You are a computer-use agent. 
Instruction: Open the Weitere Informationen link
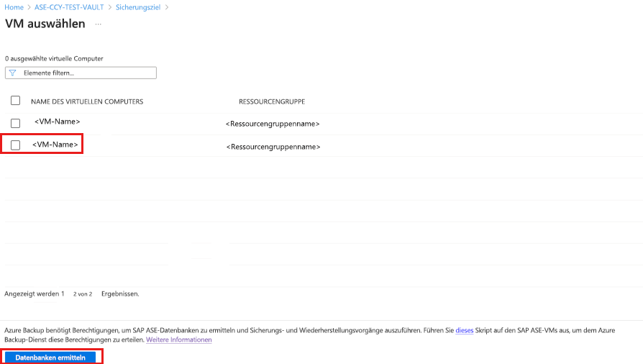tap(178, 340)
